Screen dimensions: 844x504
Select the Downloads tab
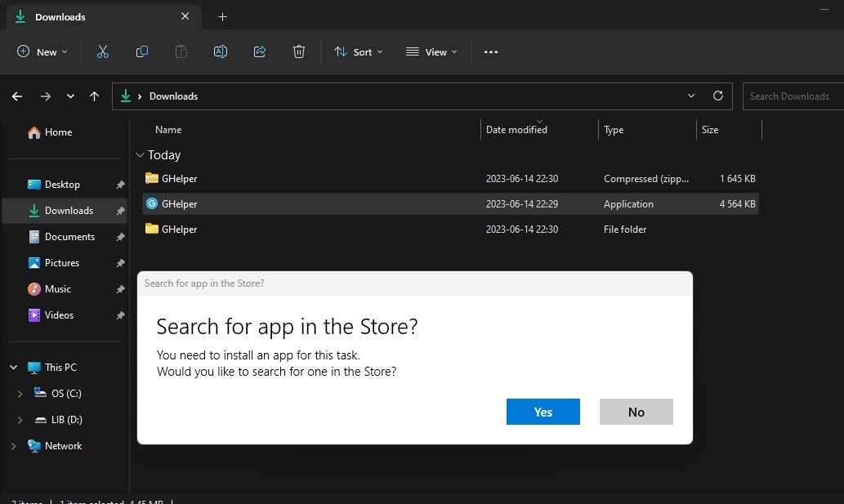point(63,16)
